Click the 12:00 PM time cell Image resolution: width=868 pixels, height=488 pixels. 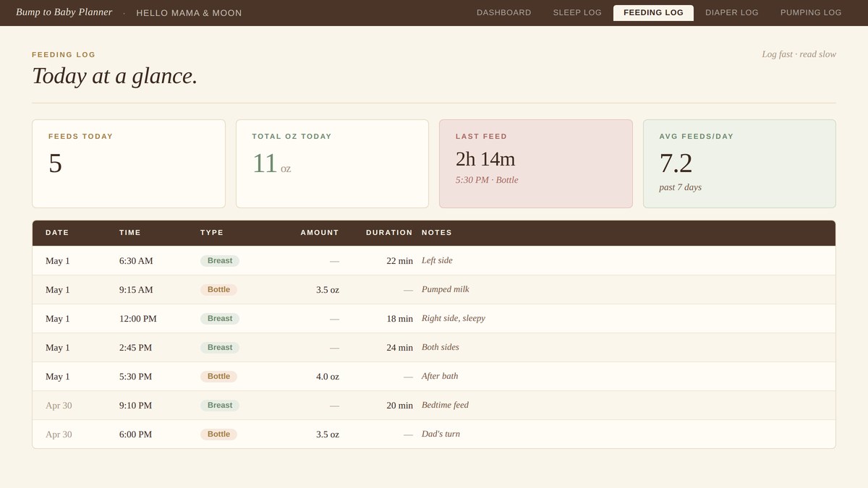pos(138,319)
